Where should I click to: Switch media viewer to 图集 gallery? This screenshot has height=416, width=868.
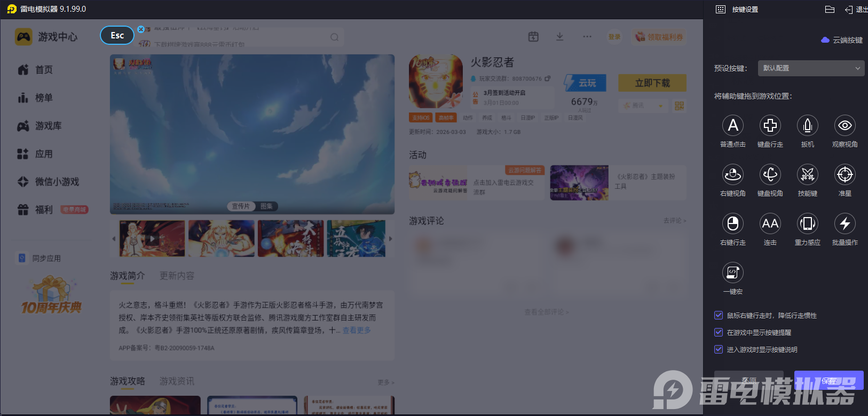266,206
